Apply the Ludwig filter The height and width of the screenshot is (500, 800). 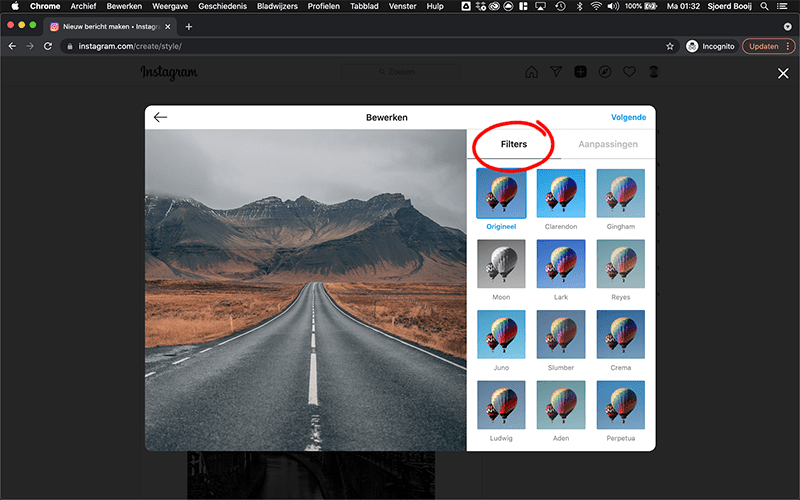click(501, 405)
